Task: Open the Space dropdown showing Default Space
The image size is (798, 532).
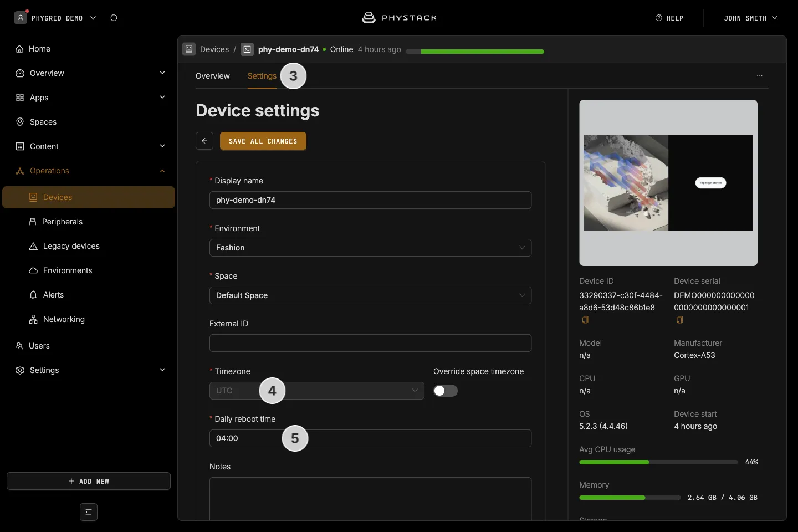Action: coord(370,295)
